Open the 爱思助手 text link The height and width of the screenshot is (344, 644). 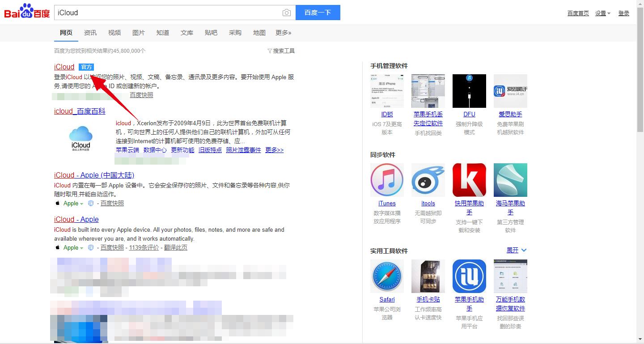point(510,115)
